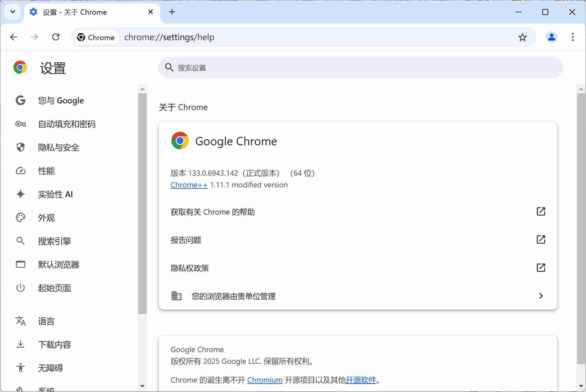Click external link icon for 获取有关 Chrome 的帮助
Image resolution: width=586 pixels, height=392 pixels.
[x=541, y=212]
